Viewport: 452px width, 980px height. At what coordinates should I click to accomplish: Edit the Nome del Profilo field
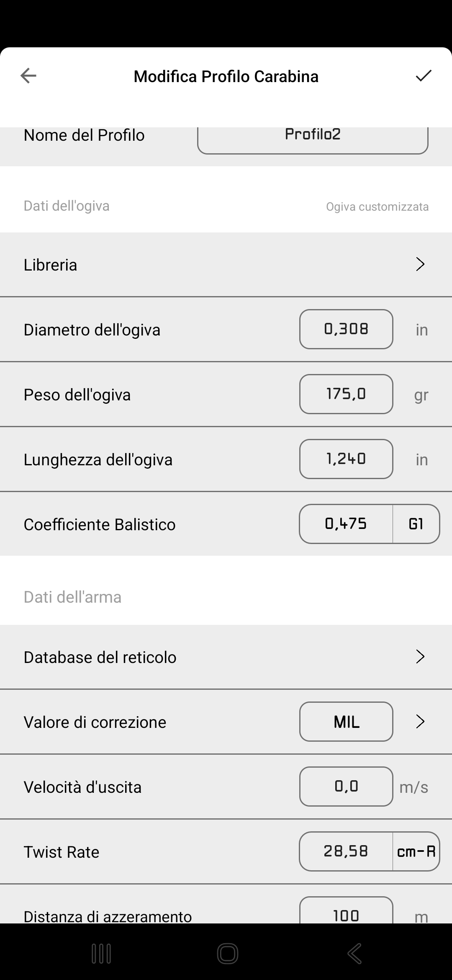click(313, 136)
